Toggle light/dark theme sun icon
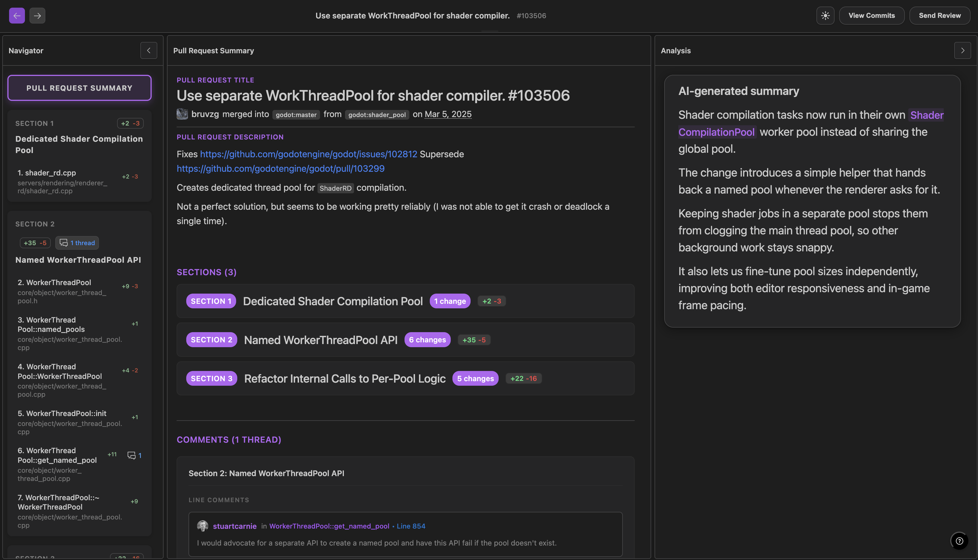 click(x=825, y=16)
